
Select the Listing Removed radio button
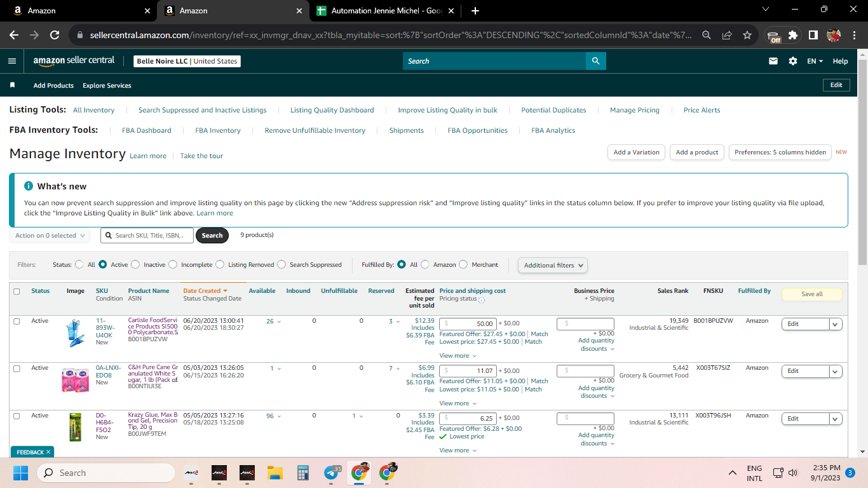coord(220,264)
